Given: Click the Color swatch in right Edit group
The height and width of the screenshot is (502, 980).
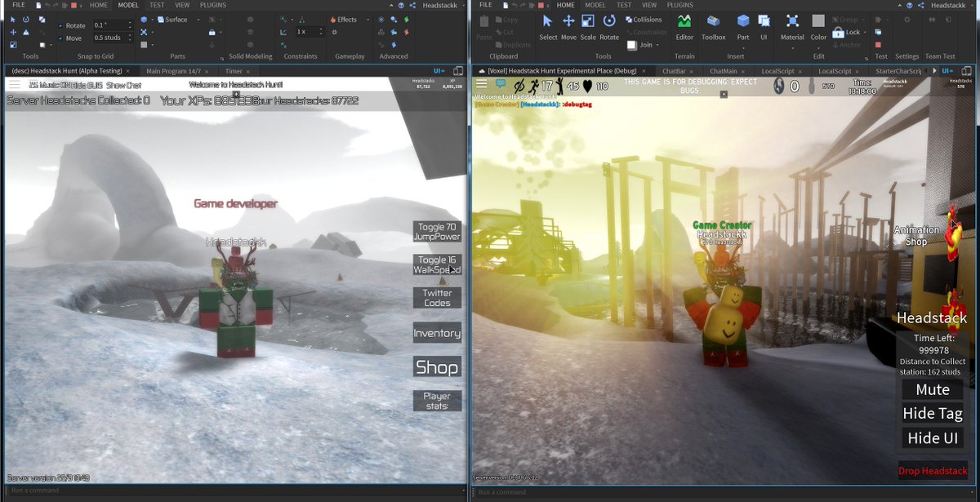Looking at the screenshot, I should pyautogui.click(x=818, y=21).
